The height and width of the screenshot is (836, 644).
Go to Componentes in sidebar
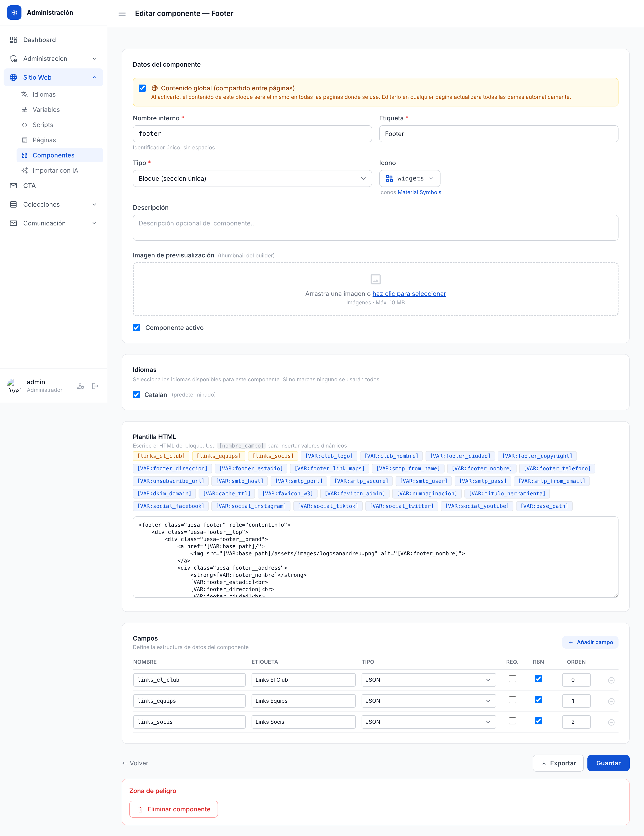tap(60, 155)
